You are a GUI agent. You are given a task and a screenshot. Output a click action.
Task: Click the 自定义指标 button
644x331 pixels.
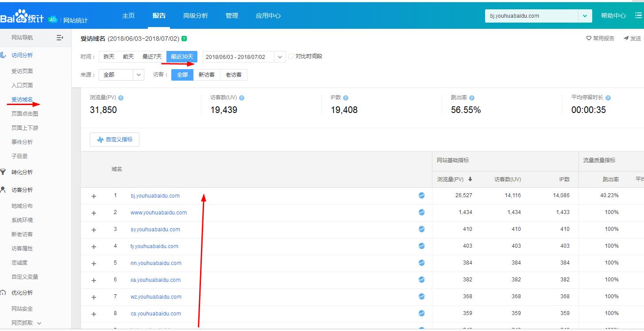click(115, 140)
